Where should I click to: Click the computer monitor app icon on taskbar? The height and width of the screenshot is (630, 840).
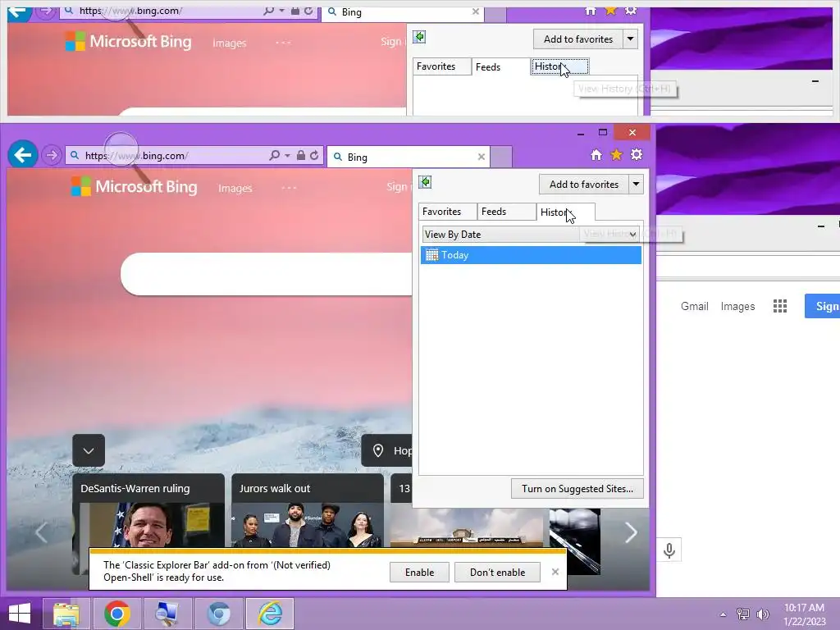click(167, 614)
